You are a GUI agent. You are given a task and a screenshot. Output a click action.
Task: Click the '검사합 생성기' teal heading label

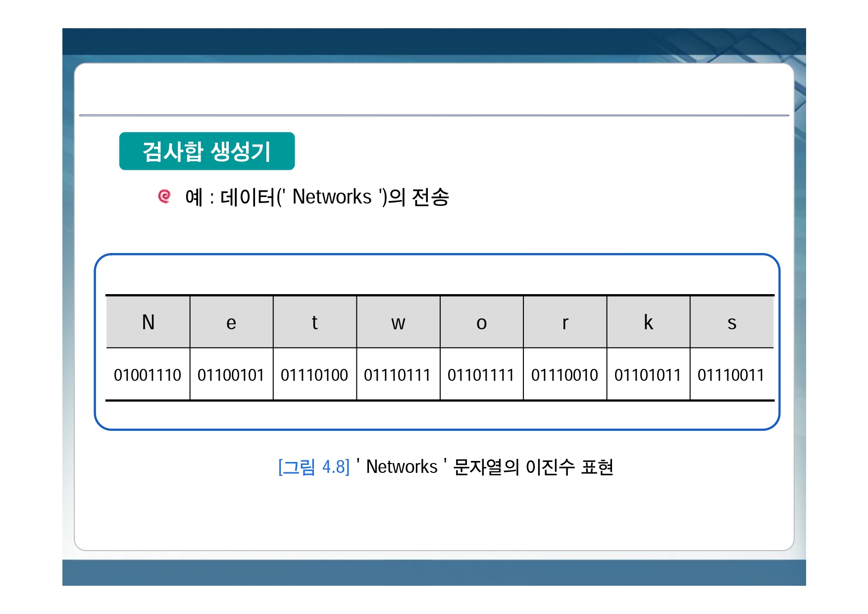click(207, 151)
